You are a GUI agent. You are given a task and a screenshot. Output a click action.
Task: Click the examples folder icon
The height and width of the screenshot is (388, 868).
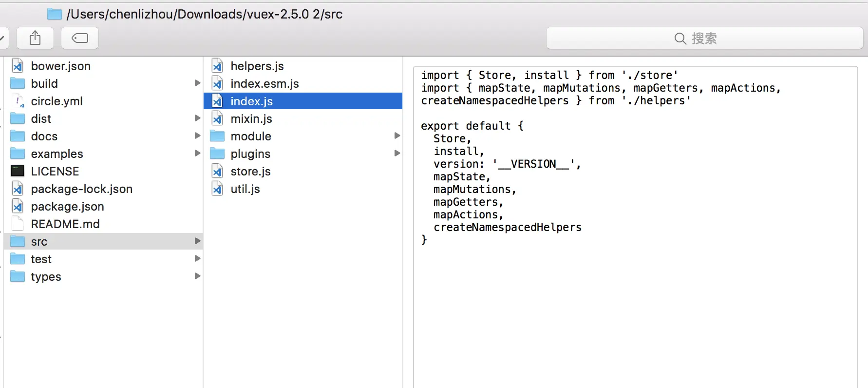(18, 154)
